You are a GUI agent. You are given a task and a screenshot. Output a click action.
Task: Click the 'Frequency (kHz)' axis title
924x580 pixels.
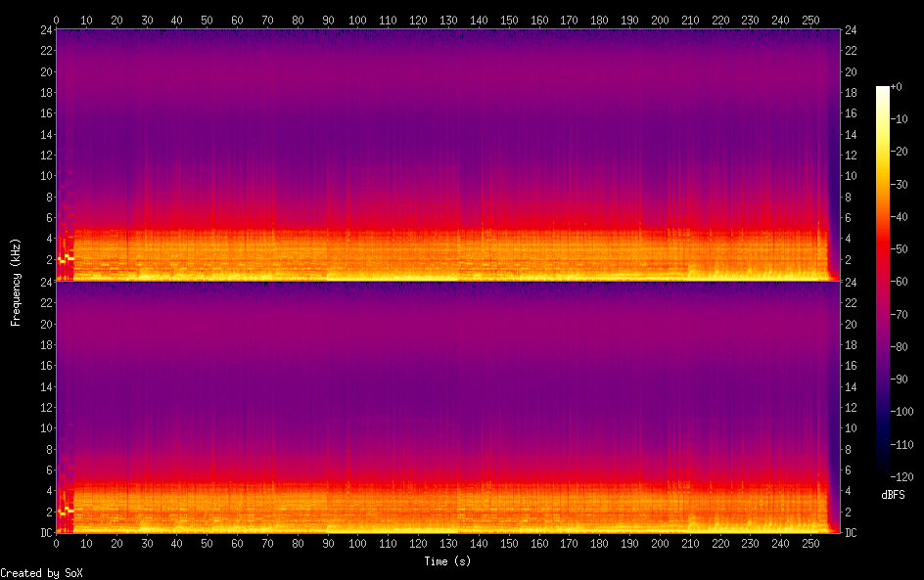16,282
